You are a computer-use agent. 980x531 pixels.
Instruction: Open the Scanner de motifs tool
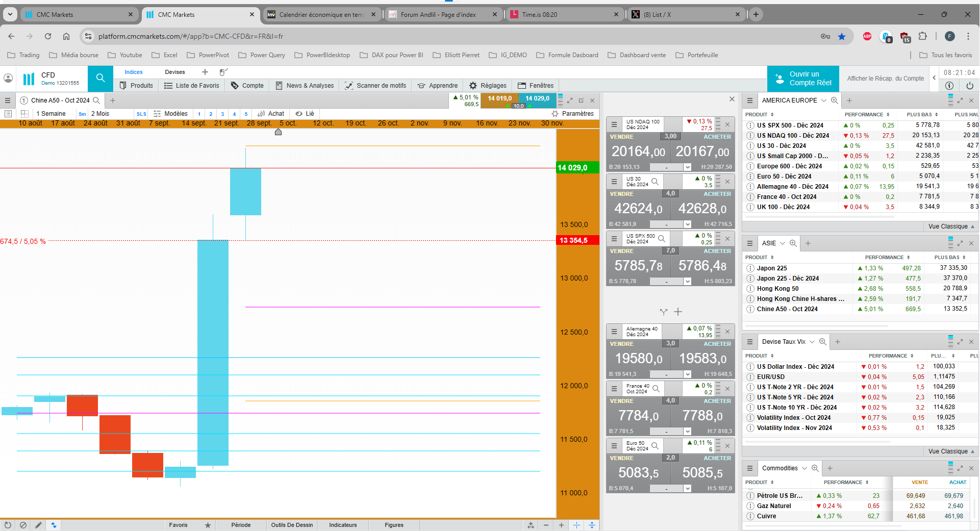375,86
